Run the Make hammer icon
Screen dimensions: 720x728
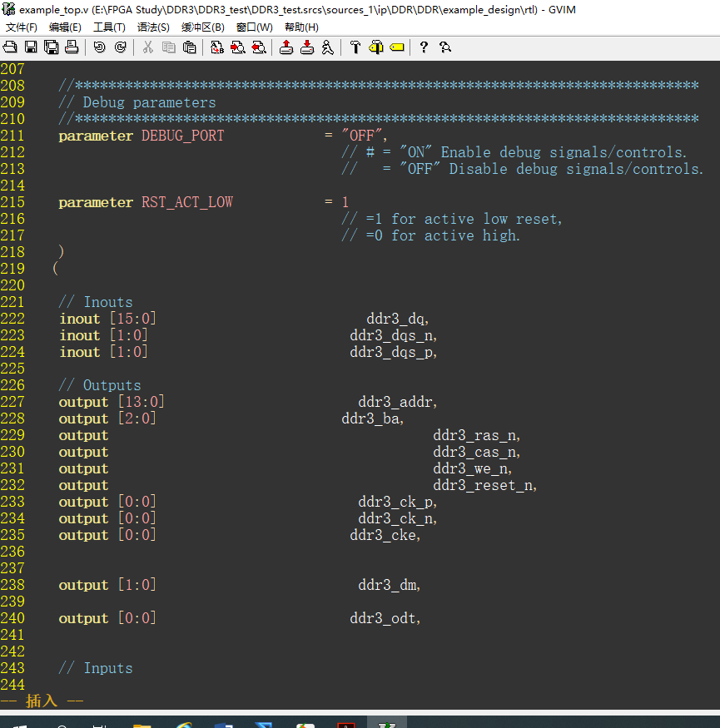(x=355, y=47)
